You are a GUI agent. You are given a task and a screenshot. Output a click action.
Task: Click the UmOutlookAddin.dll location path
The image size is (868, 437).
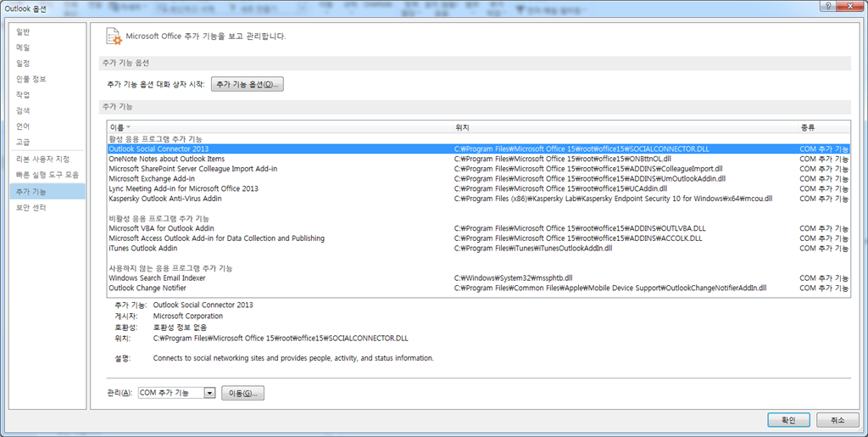coord(590,179)
